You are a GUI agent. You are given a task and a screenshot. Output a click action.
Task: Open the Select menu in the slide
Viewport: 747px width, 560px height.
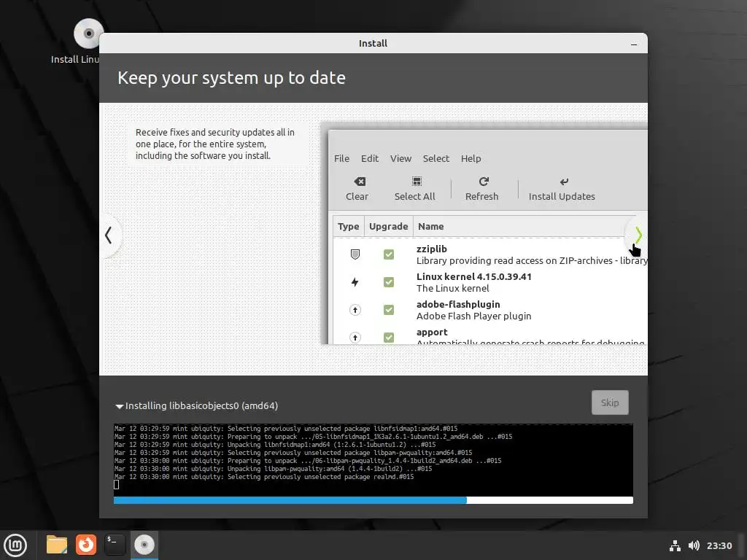436,158
